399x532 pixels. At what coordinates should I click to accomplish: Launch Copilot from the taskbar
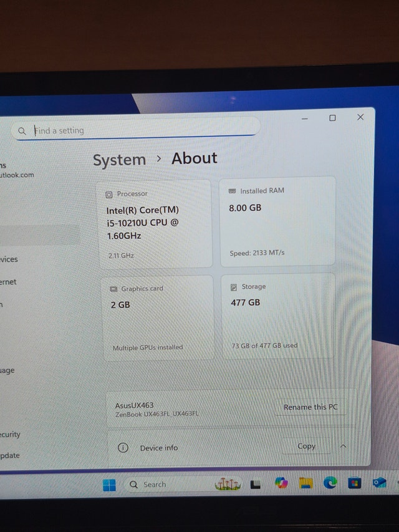(281, 483)
